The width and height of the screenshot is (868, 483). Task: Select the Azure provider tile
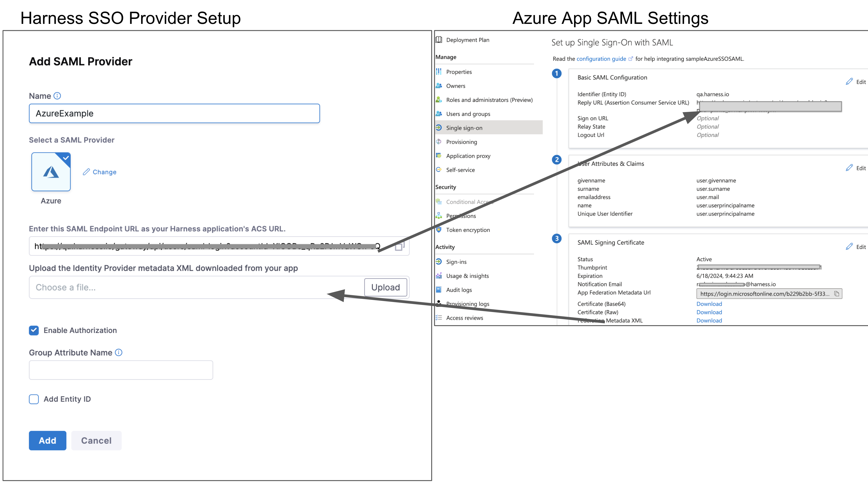(x=51, y=172)
